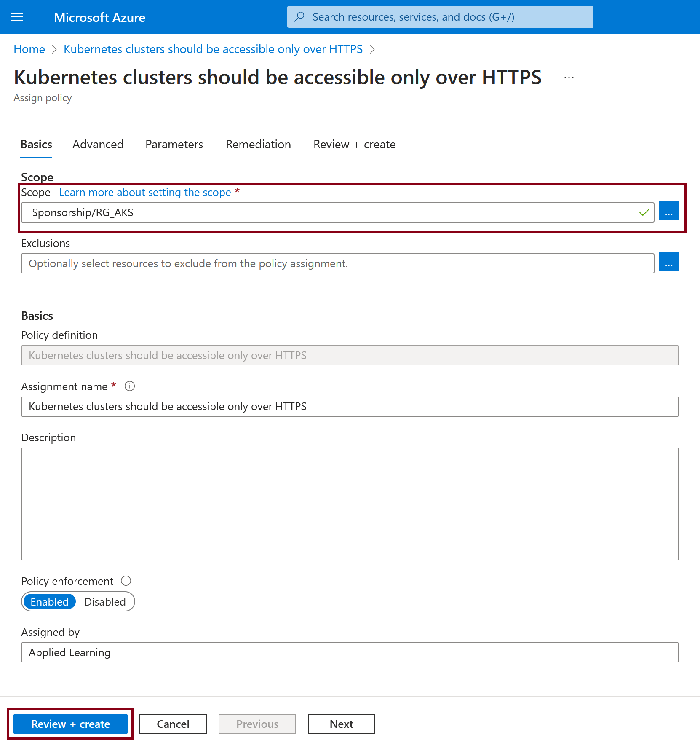Click the Next button
Viewport: 700px width, 740px height.
341,724
